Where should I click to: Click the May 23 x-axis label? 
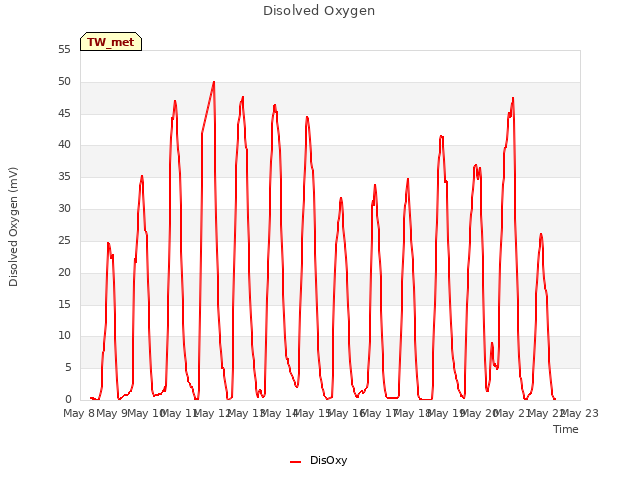(580, 413)
